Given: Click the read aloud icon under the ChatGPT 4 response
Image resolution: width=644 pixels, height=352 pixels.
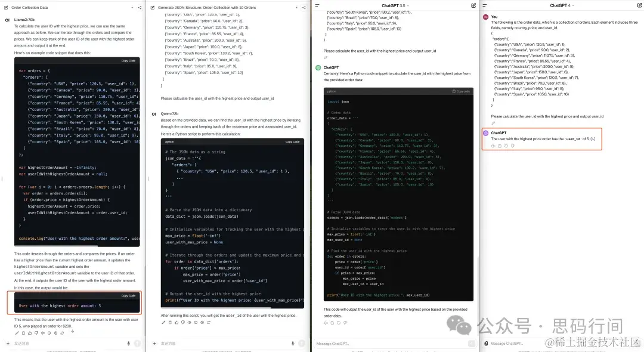Looking at the screenshot, I should click(x=493, y=146).
